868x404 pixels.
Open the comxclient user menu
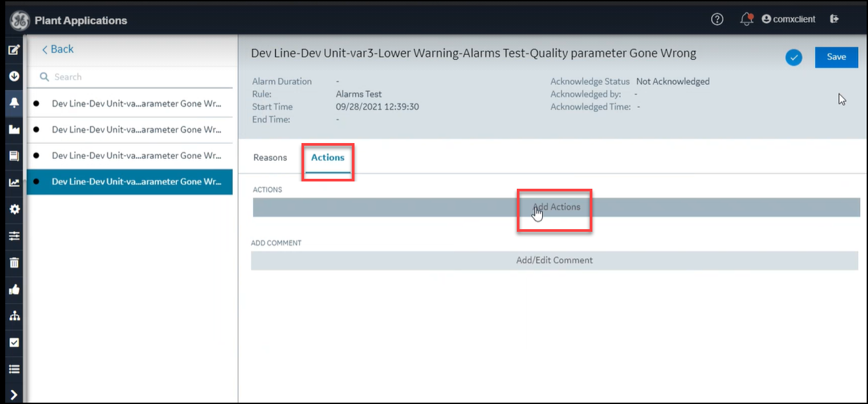coord(788,19)
